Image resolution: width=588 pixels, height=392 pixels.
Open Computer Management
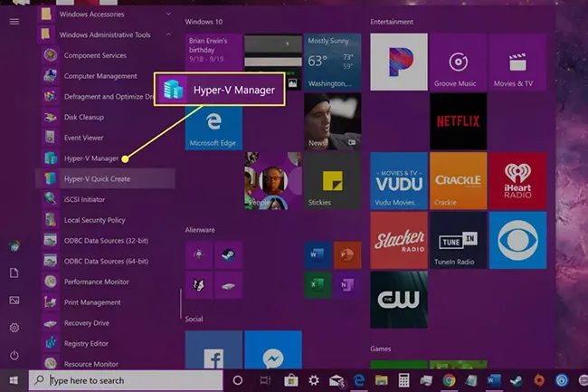click(105, 76)
